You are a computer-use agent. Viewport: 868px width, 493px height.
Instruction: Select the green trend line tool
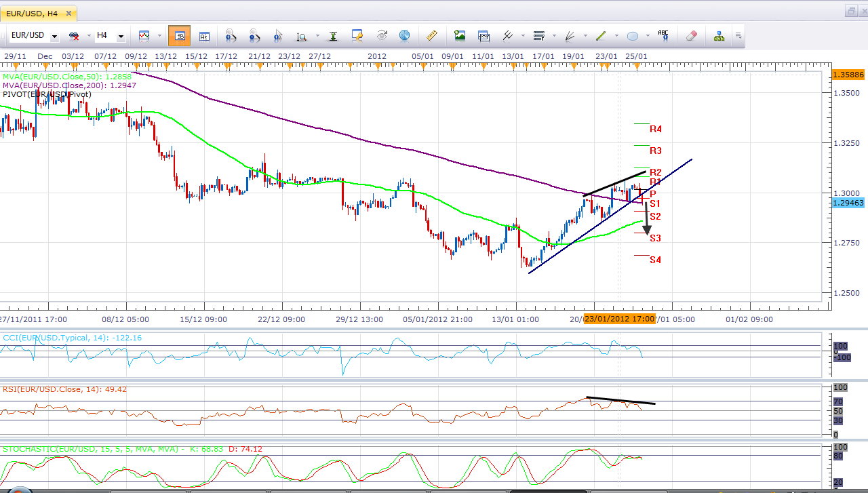[601, 36]
